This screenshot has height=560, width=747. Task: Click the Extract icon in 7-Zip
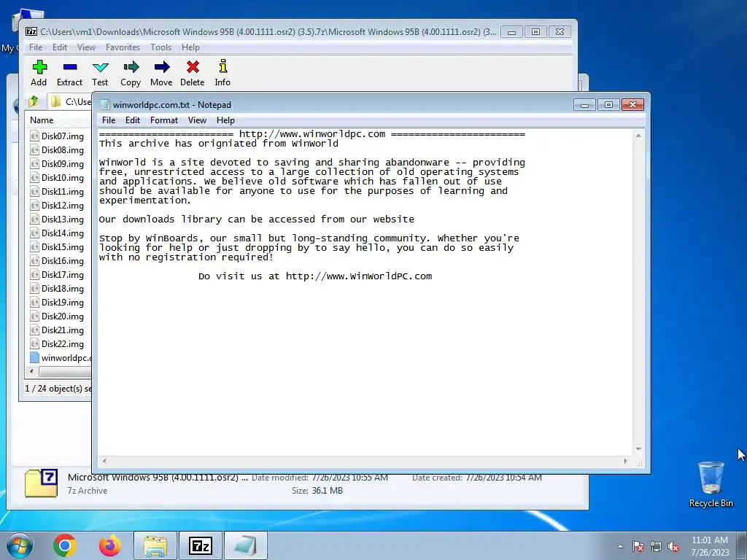[69, 67]
